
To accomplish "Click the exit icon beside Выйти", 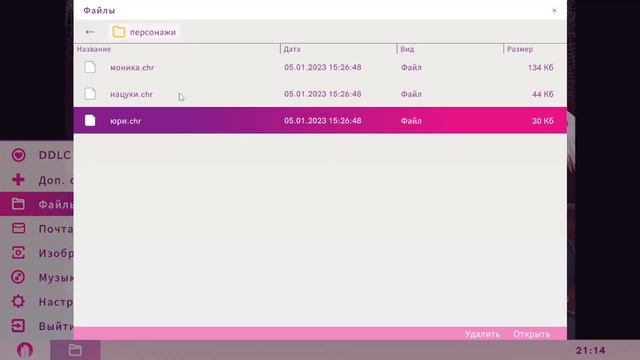I will pos(18,326).
